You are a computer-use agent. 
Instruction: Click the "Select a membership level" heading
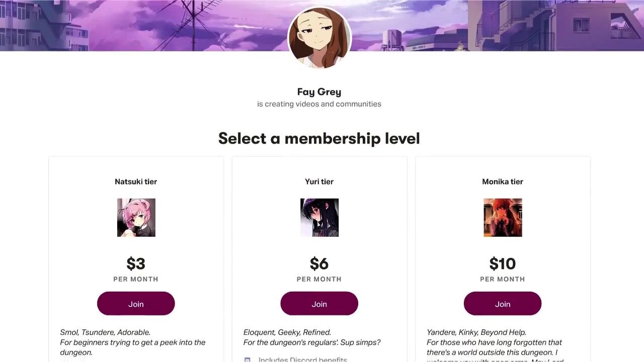click(319, 138)
